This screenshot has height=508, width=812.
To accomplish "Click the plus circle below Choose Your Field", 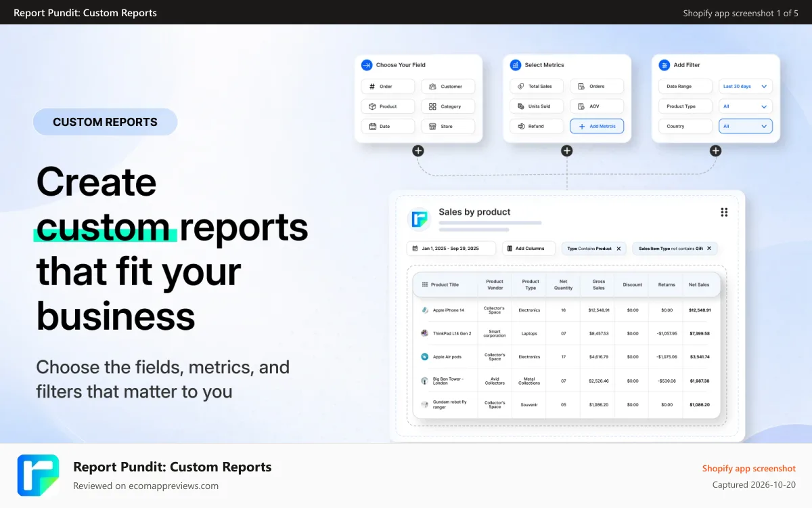I will pos(418,150).
